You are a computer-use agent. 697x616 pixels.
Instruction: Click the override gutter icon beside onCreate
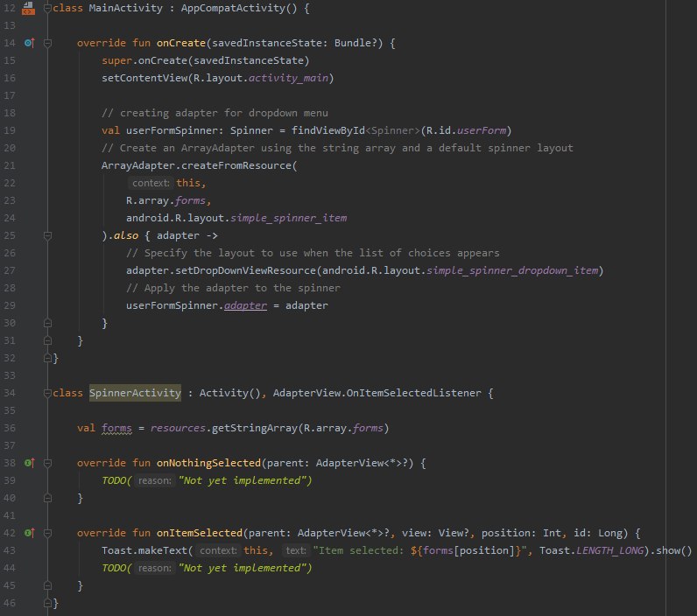click(x=30, y=43)
